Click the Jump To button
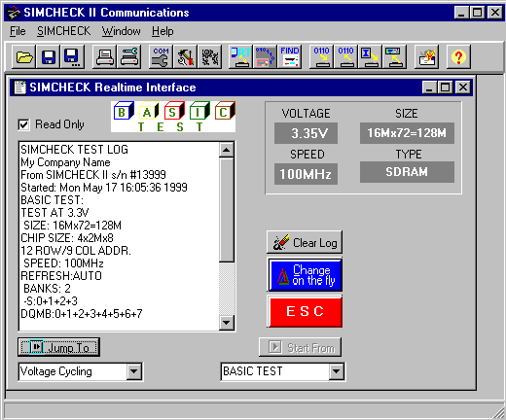Viewport: 506px width, 420px height. [x=58, y=347]
